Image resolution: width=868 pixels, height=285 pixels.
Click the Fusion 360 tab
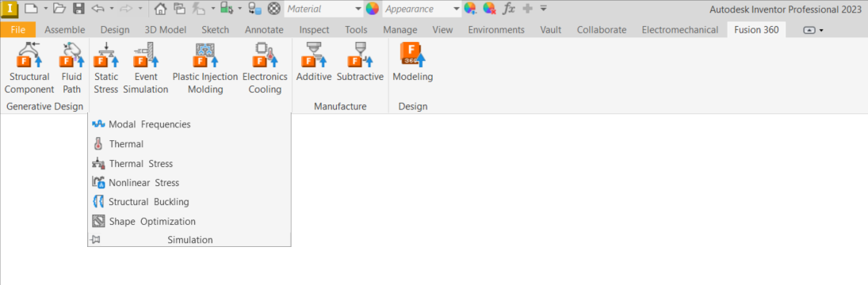756,30
